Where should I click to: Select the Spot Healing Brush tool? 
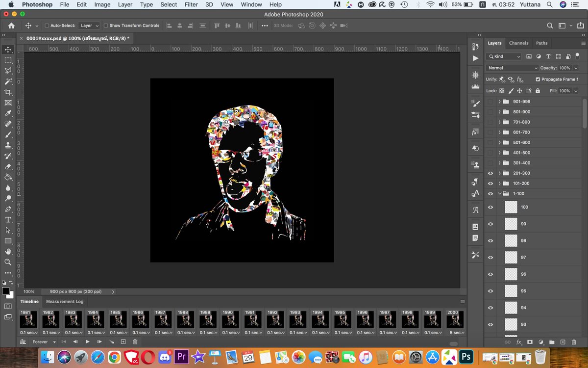pyautogui.click(x=8, y=124)
